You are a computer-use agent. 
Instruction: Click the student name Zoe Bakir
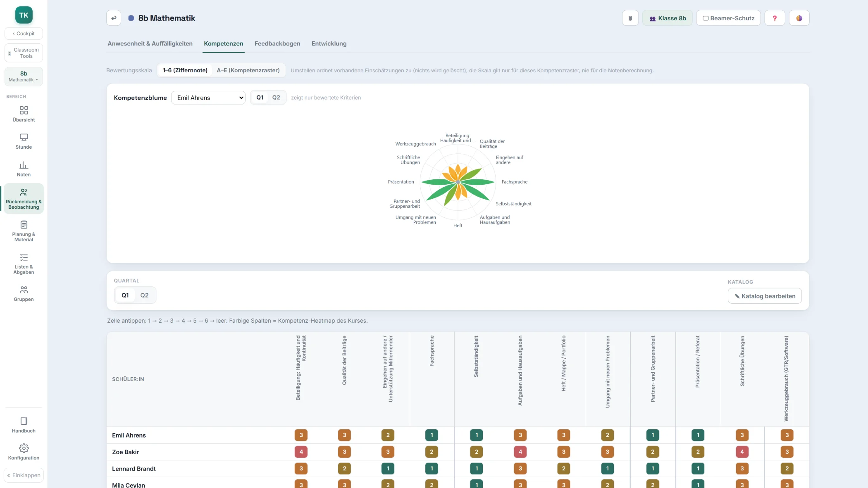[x=126, y=452]
